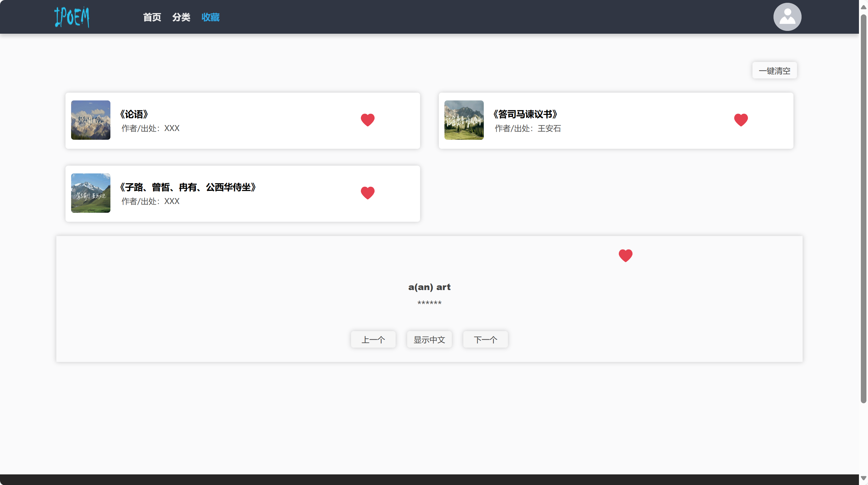The width and height of the screenshot is (868, 485).
Task: Open the 《论语》 title link
Action: pos(134,114)
